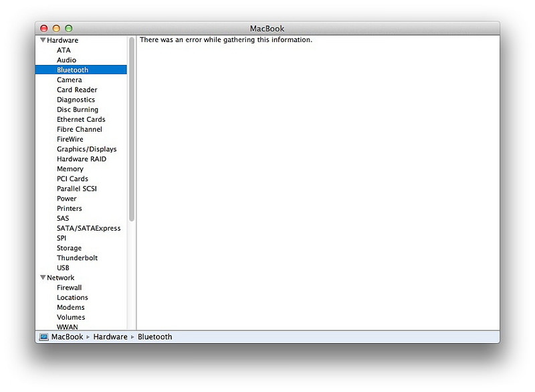Select ATA in the sidebar
The height and width of the screenshot is (392, 535).
pyautogui.click(x=64, y=50)
